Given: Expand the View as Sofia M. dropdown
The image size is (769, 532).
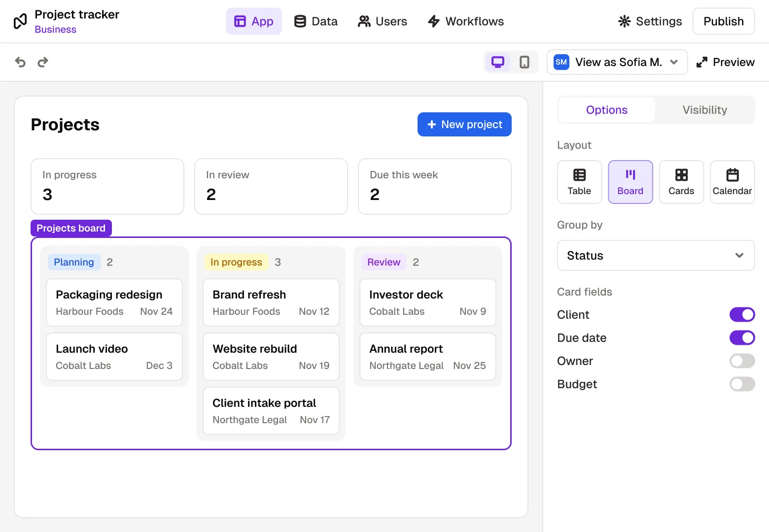Looking at the screenshot, I should [x=617, y=62].
